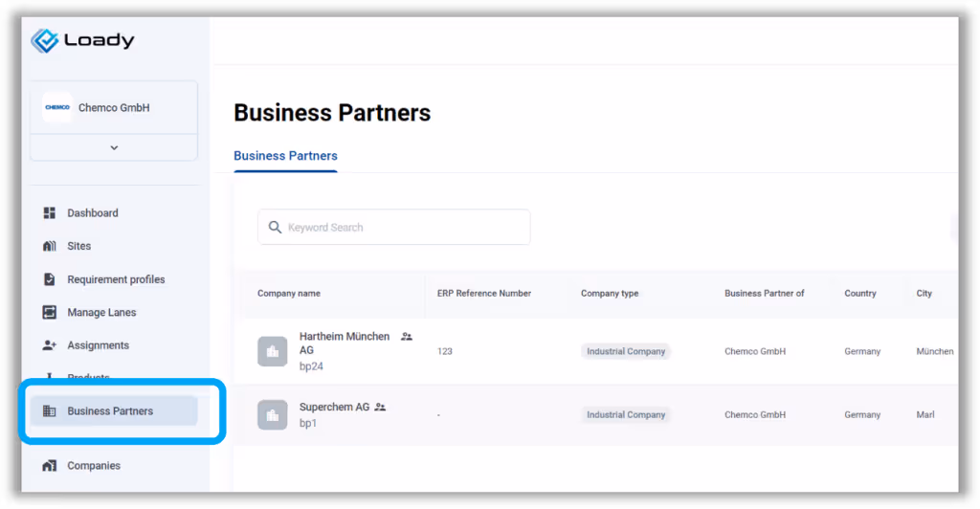Select Business Partners in the sidebar
Screen dimensions: 980x509
114,411
